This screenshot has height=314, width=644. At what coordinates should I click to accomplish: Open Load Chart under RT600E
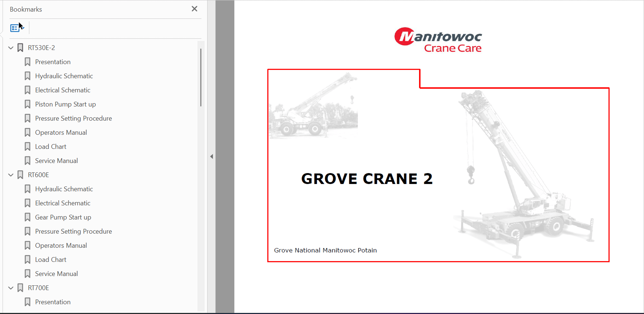point(51,260)
